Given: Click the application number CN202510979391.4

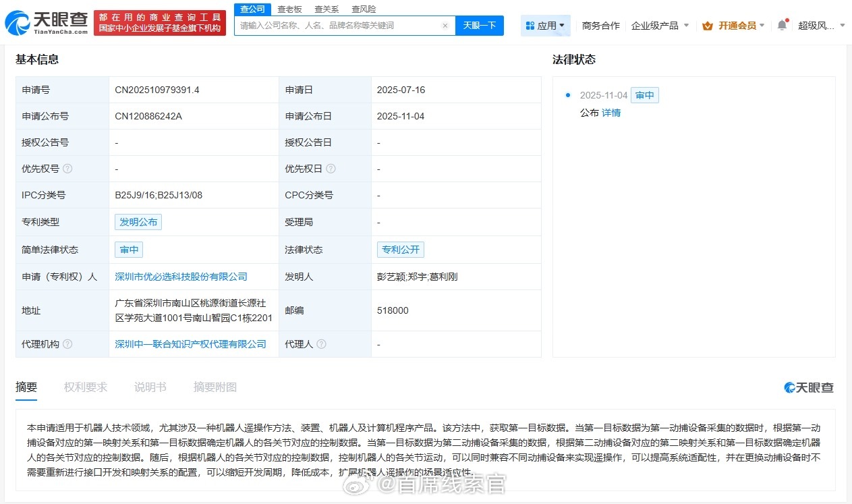Looking at the screenshot, I should point(157,90).
